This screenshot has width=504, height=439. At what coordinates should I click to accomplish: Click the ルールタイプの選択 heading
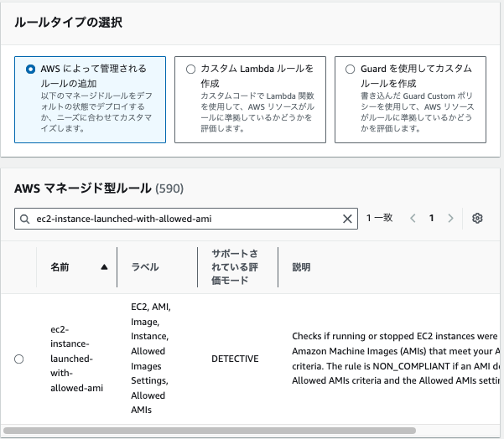pyautogui.click(x=68, y=23)
